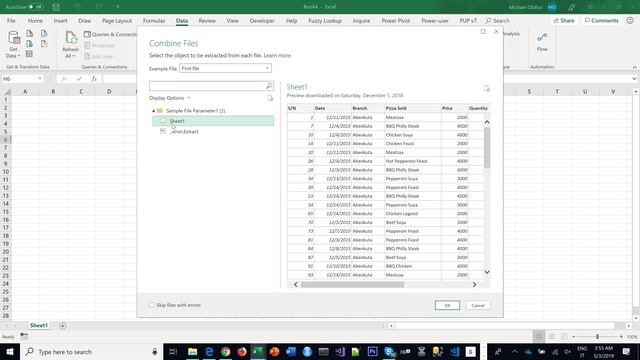The image size is (640, 360).
Task: Open File Explorer from taskbar
Action: click(192, 351)
